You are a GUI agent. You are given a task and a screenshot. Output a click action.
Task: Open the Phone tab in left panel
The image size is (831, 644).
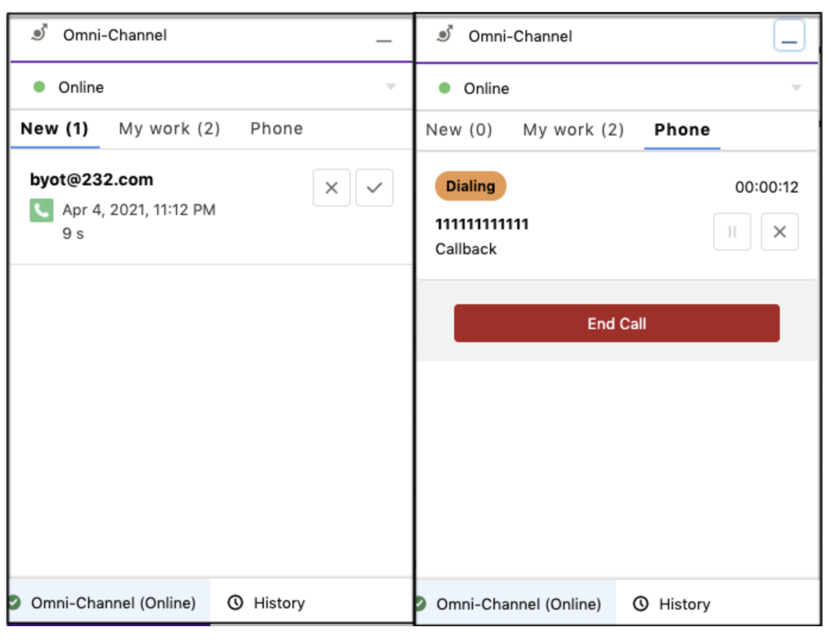[276, 128]
